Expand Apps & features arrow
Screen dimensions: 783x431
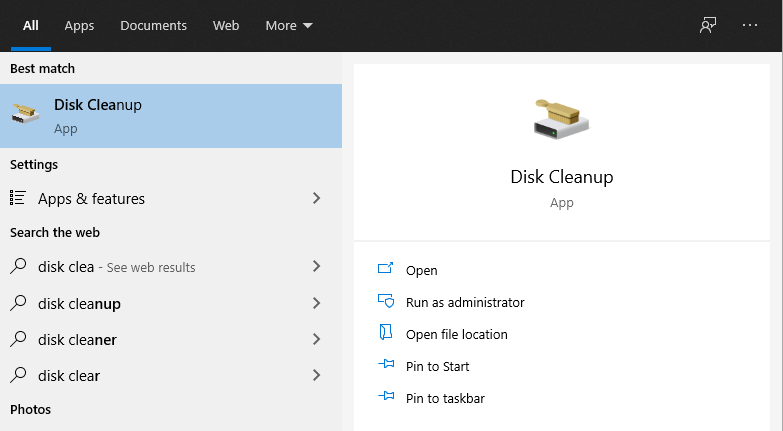click(316, 198)
